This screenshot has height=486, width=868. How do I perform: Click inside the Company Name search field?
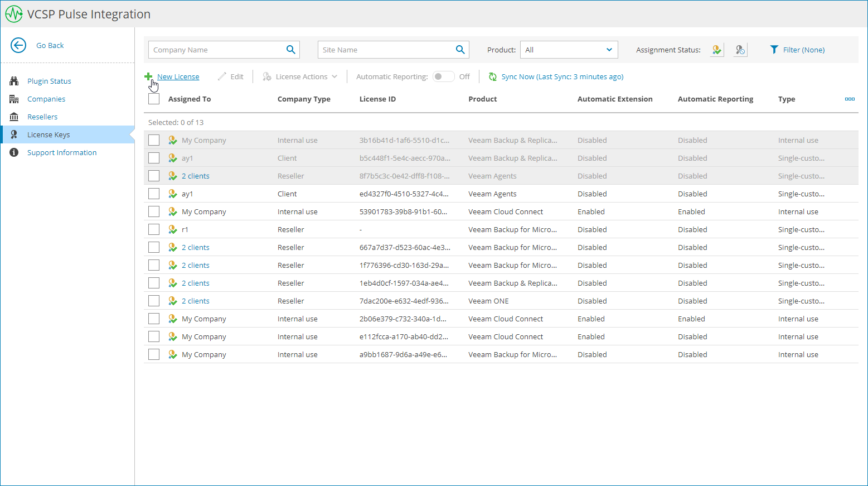[216, 50]
